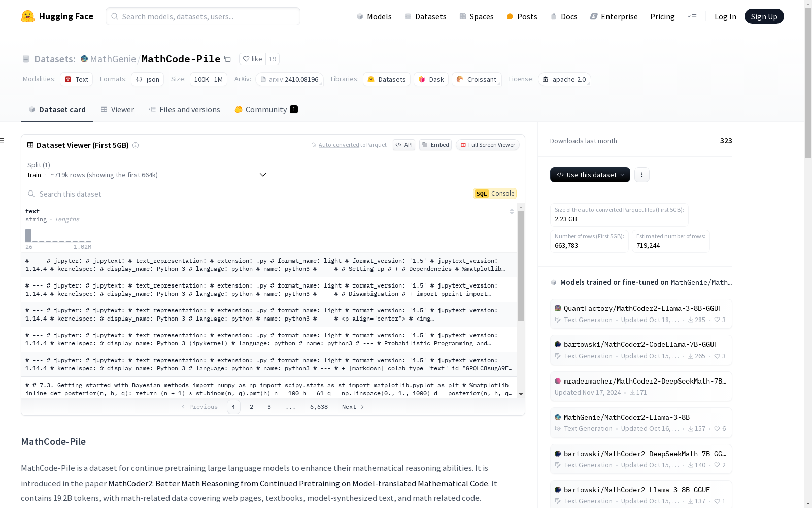Click the MathGenie avatar icon
Viewport: 812px width, 508px height.
(84, 59)
